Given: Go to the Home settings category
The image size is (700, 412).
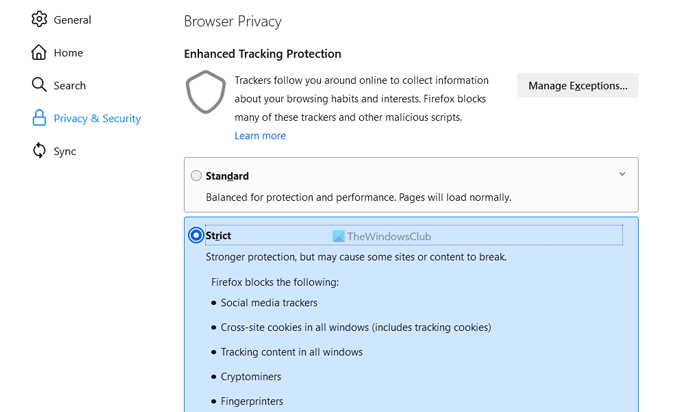Looking at the screenshot, I should pyautogui.click(x=68, y=53).
